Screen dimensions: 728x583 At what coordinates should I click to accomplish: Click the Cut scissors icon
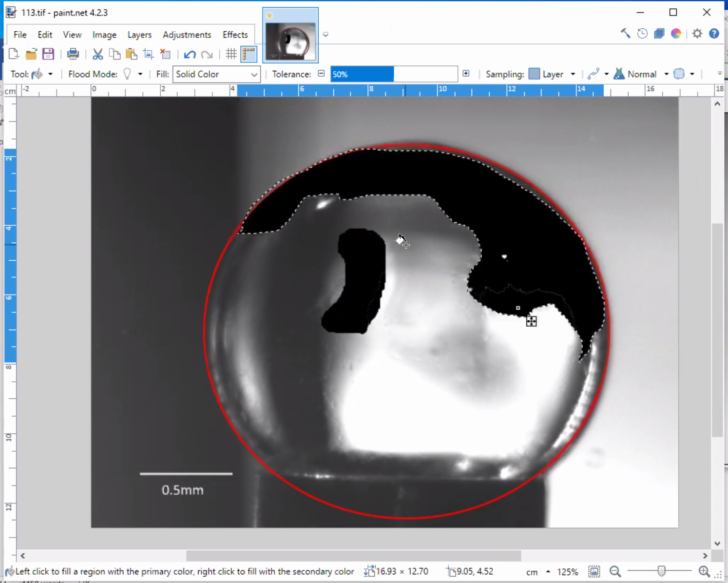pos(97,54)
